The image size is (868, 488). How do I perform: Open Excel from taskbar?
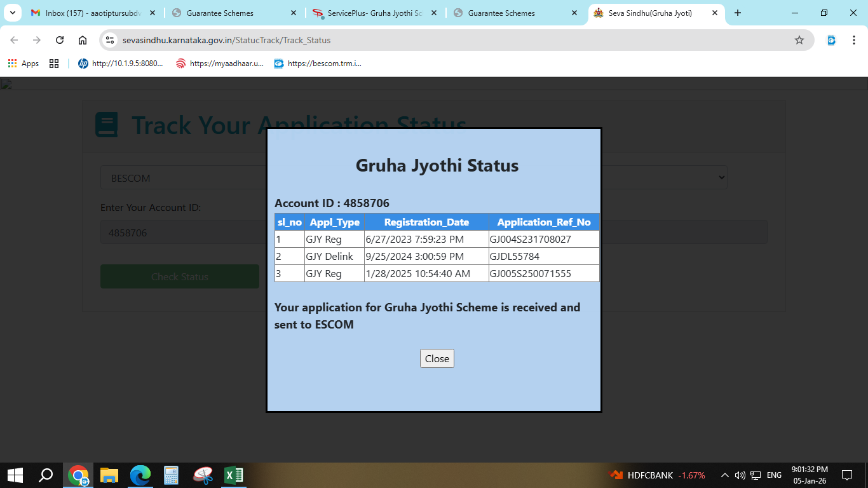click(234, 475)
